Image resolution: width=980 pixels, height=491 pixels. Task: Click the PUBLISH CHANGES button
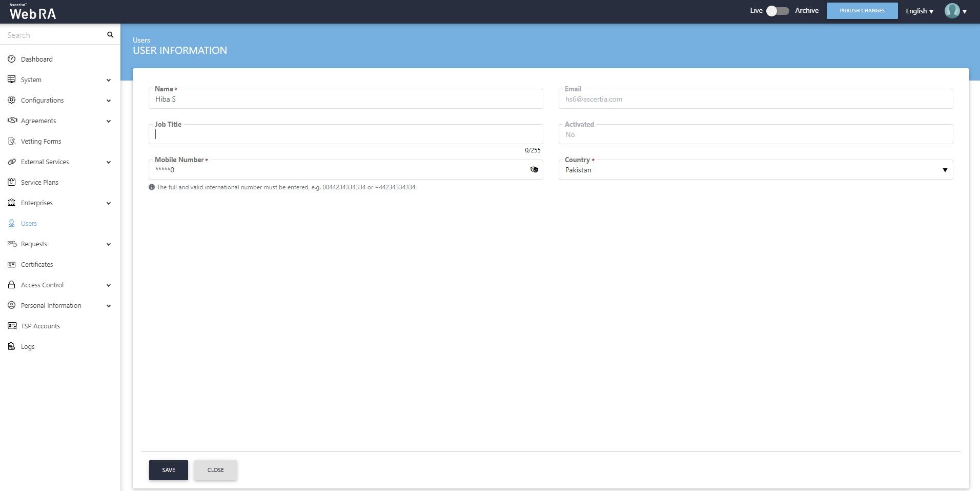point(862,10)
